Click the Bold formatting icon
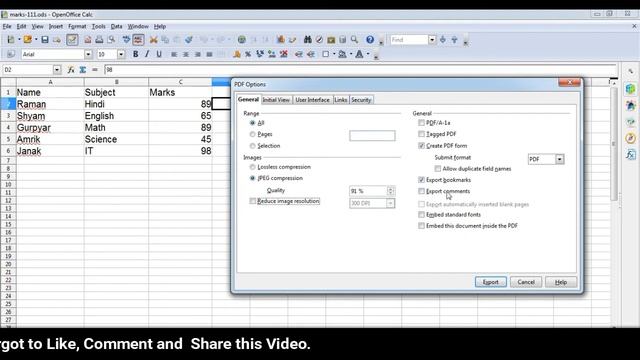640x360 pixels. [136, 54]
